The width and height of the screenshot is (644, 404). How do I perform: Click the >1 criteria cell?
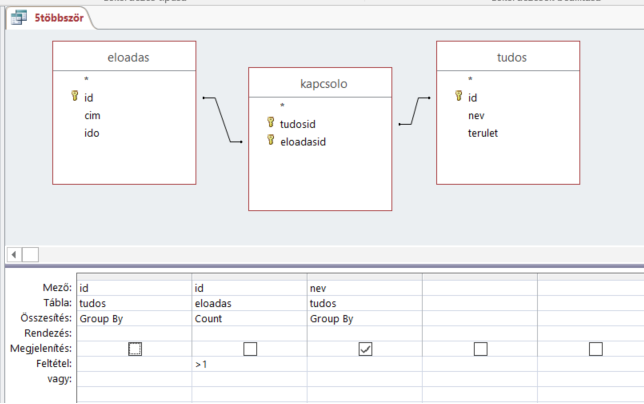point(249,365)
